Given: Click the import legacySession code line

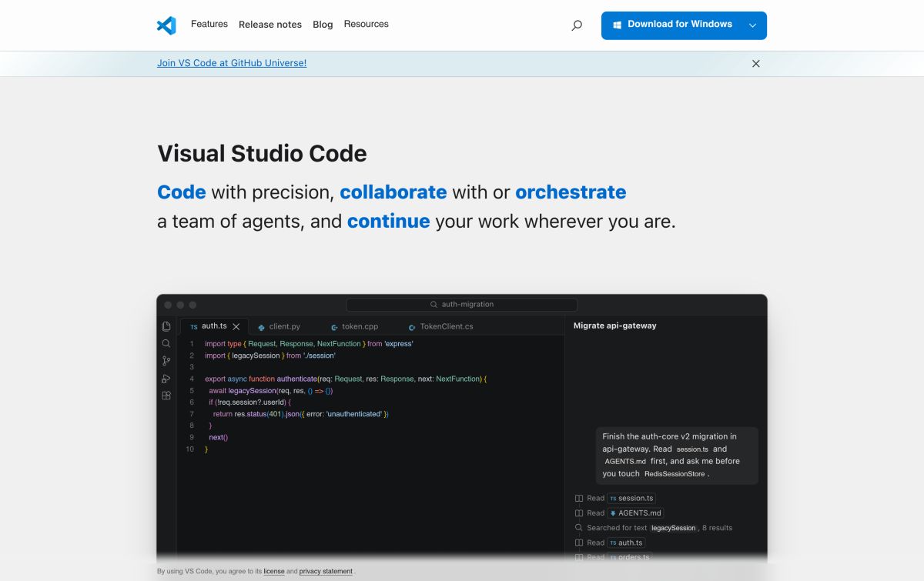Looking at the screenshot, I should click(x=270, y=356).
